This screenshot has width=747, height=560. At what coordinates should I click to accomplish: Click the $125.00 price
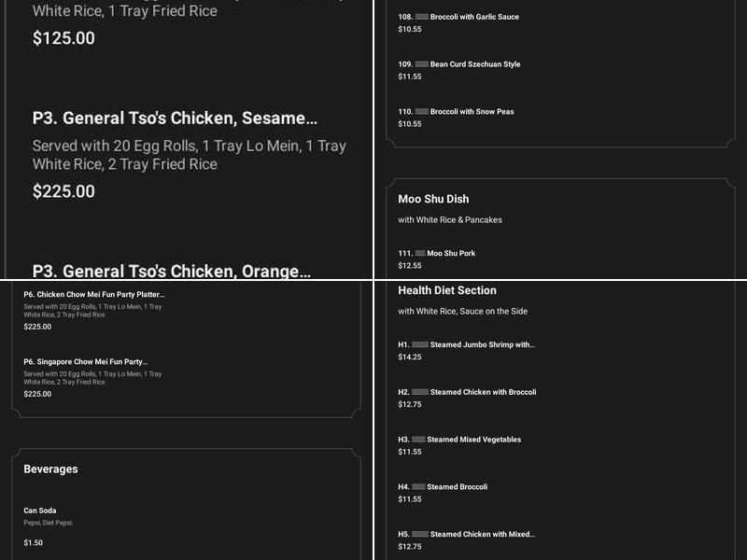63,38
